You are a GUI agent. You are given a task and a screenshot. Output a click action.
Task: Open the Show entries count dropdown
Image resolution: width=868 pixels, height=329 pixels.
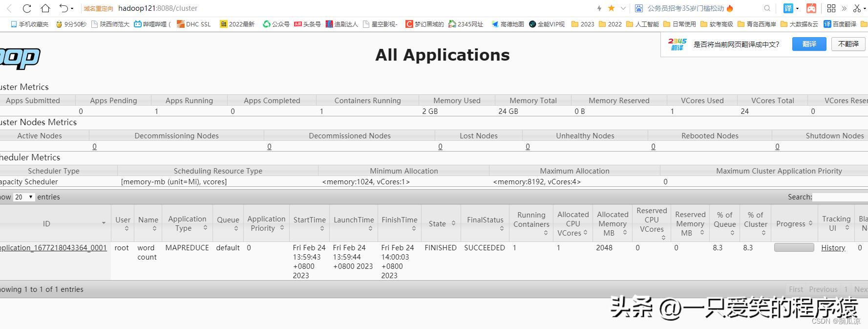24,197
